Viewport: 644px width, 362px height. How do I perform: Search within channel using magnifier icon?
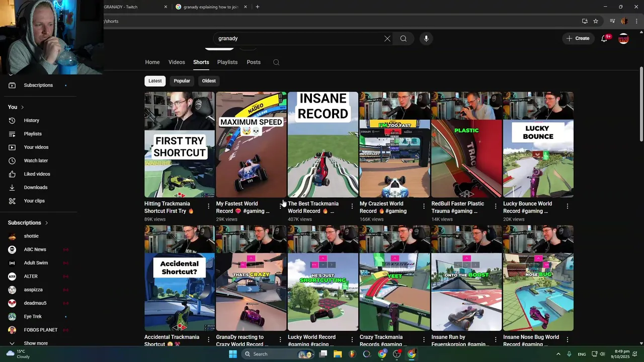(276, 62)
